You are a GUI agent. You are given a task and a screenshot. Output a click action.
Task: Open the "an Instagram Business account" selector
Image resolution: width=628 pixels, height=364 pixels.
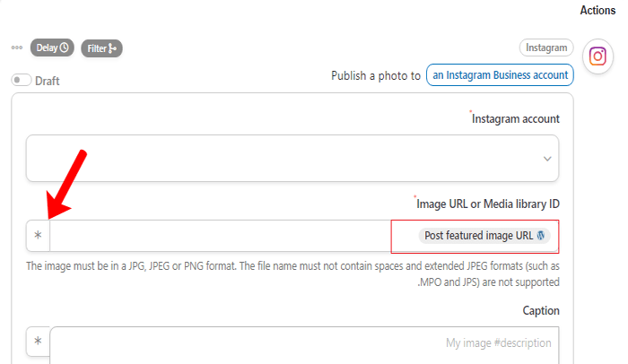[x=500, y=75]
